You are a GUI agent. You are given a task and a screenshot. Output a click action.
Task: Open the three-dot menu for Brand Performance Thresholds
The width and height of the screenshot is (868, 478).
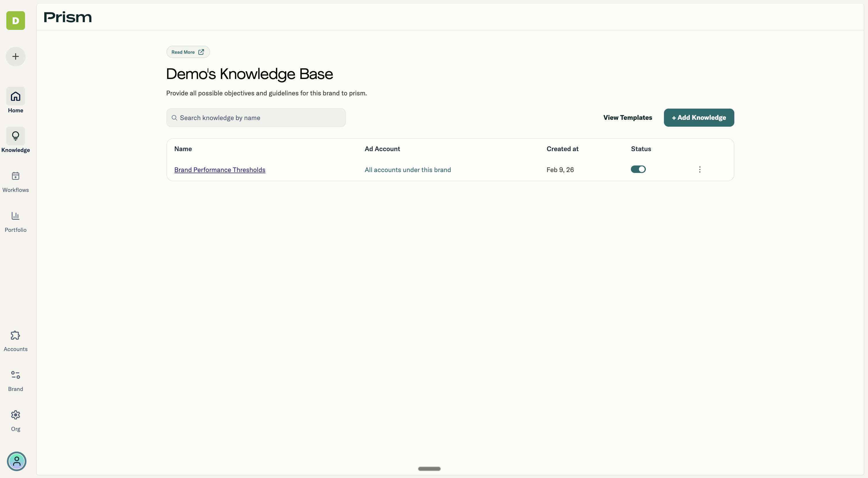point(700,169)
